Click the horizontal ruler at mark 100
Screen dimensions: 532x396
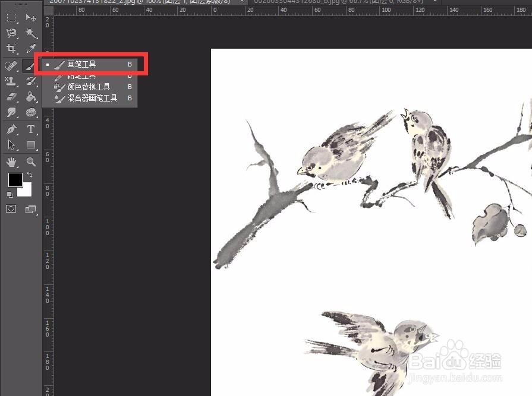pos(386,10)
